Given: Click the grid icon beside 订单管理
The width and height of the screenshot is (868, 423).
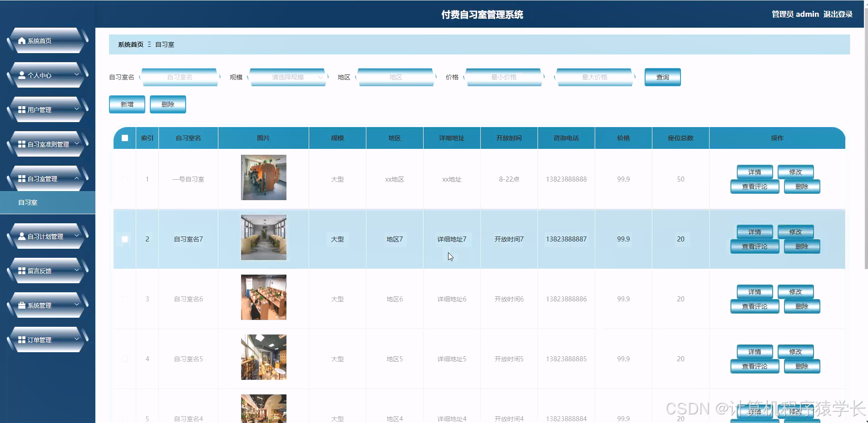Looking at the screenshot, I should (22, 340).
